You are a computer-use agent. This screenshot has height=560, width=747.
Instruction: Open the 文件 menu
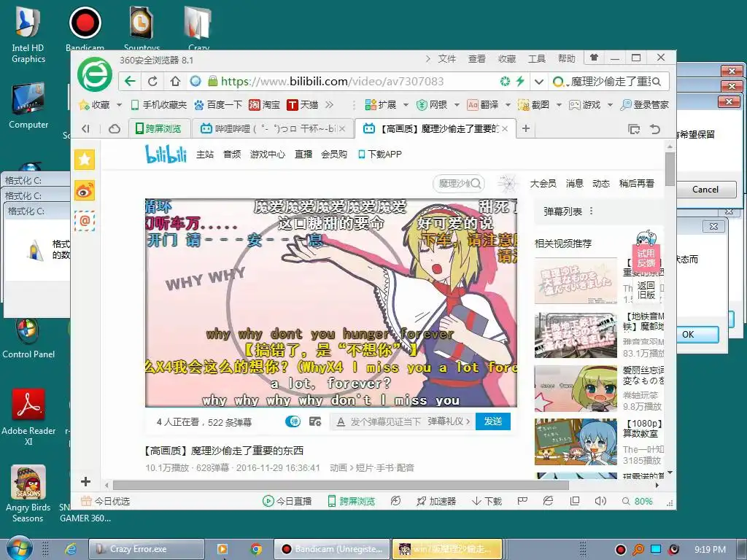pyautogui.click(x=447, y=58)
